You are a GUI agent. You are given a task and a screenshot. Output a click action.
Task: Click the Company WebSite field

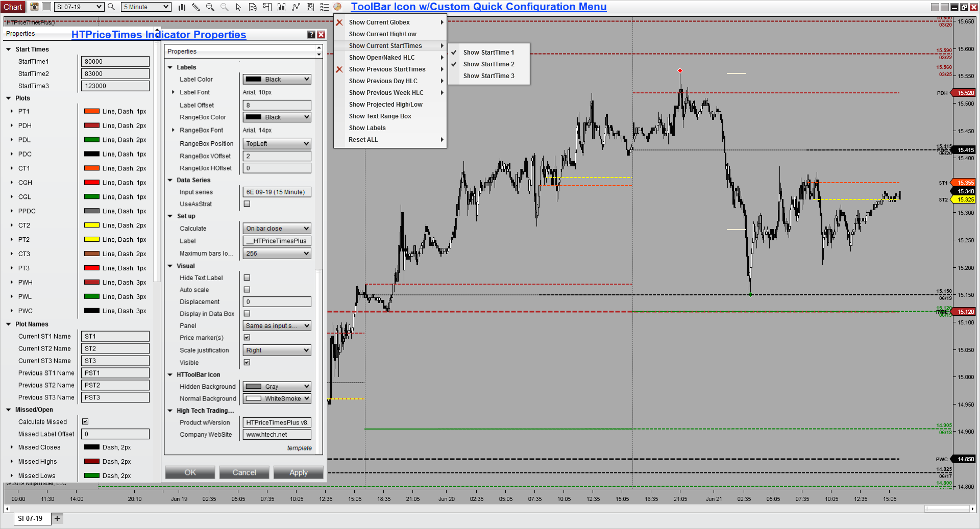(277, 434)
